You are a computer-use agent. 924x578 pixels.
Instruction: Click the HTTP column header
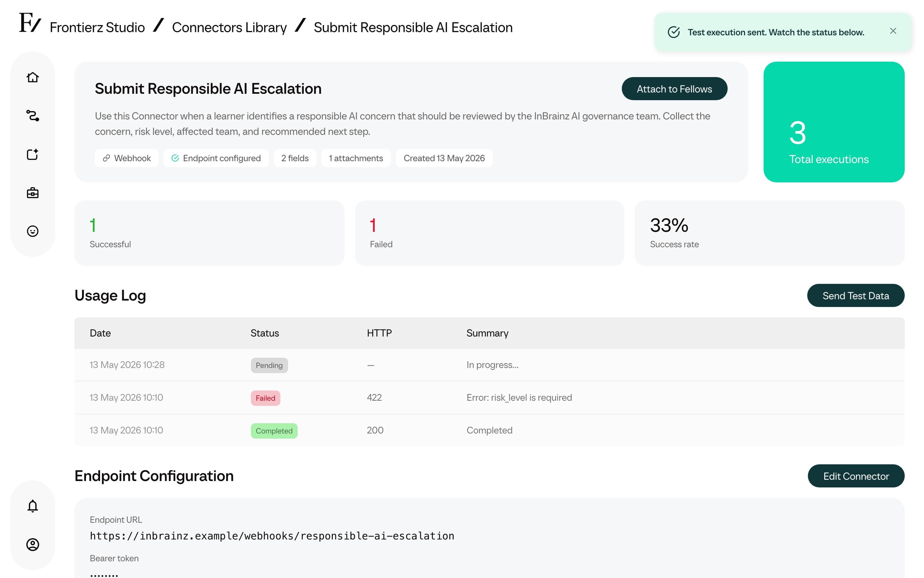[379, 333]
